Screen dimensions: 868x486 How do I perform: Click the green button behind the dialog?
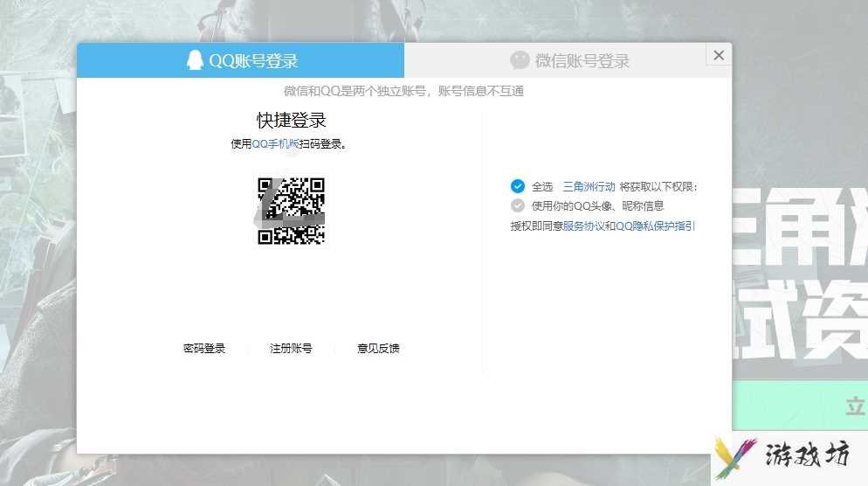pyautogui.click(x=800, y=406)
